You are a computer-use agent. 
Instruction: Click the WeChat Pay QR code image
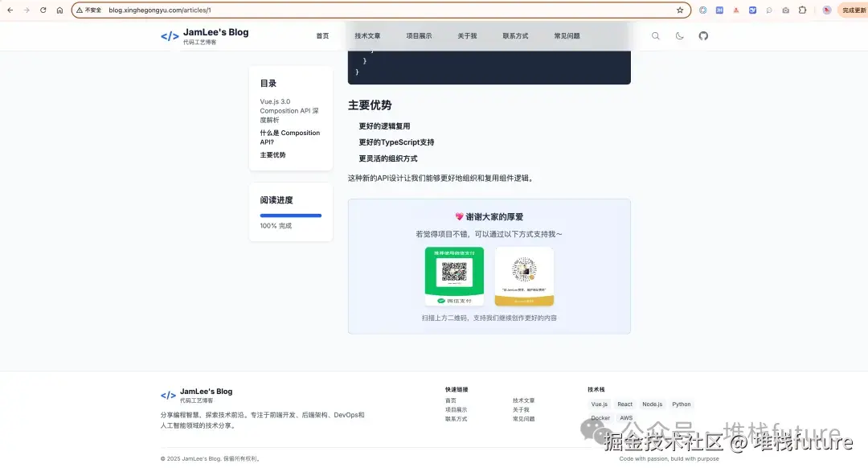(x=455, y=274)
